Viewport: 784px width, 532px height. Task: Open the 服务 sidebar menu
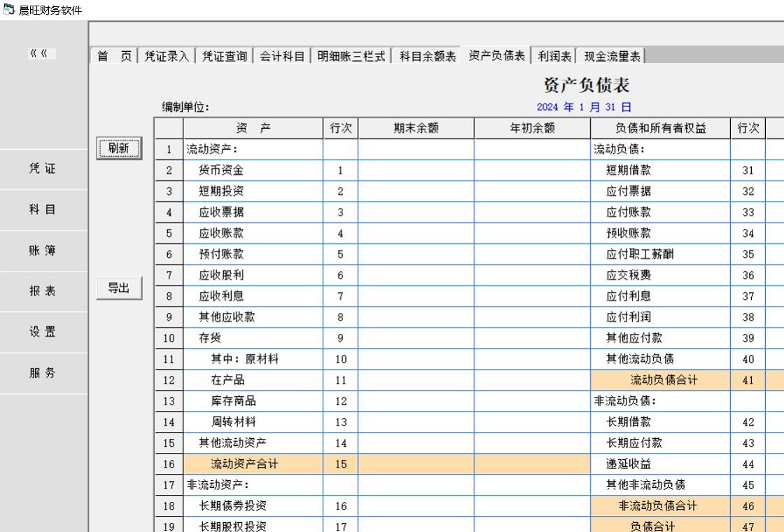43,373
